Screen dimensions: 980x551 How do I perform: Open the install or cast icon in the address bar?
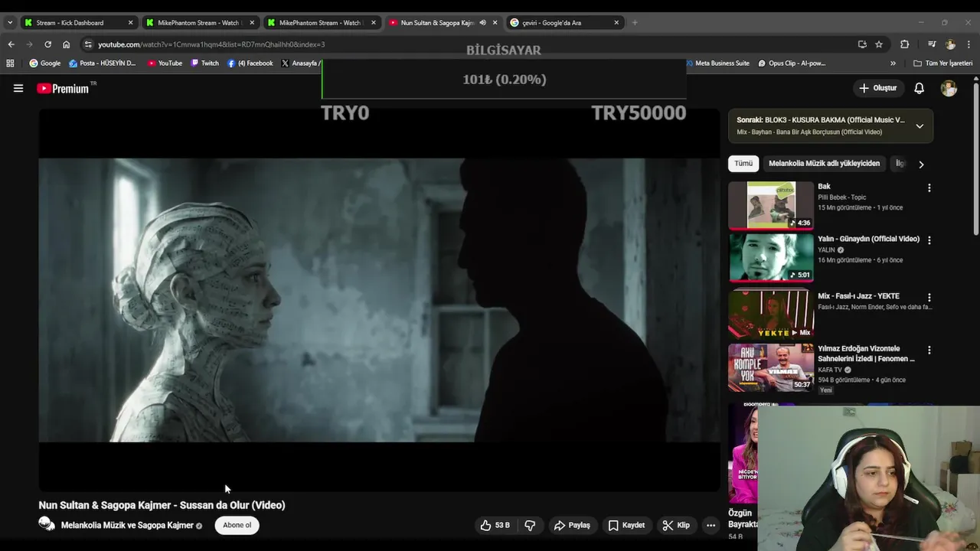(x=862, y=44)
